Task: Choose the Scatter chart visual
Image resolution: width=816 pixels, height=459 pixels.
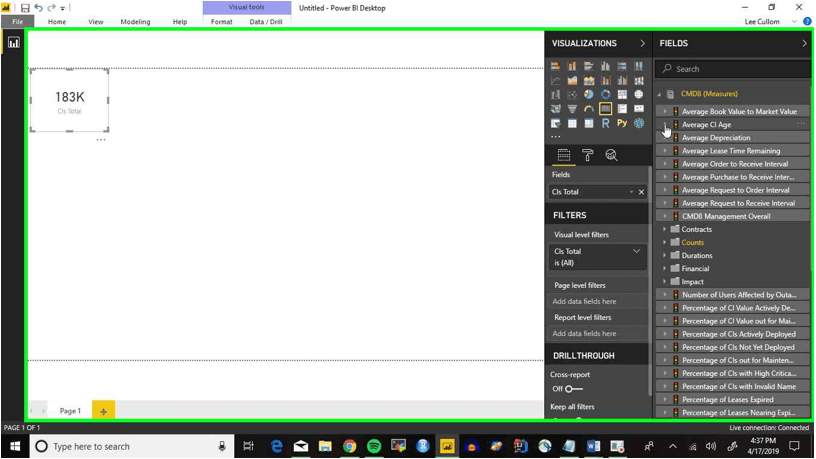Action: coord(572,94)
